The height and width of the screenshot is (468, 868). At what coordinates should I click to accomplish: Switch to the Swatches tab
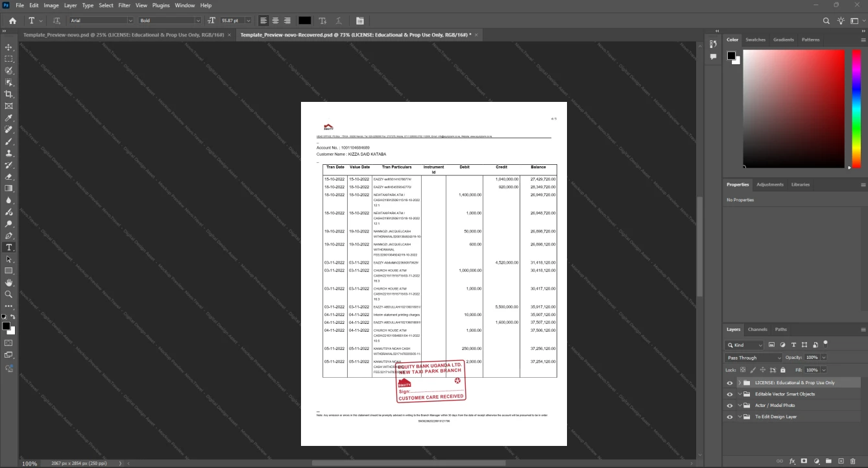click(755, 40)
